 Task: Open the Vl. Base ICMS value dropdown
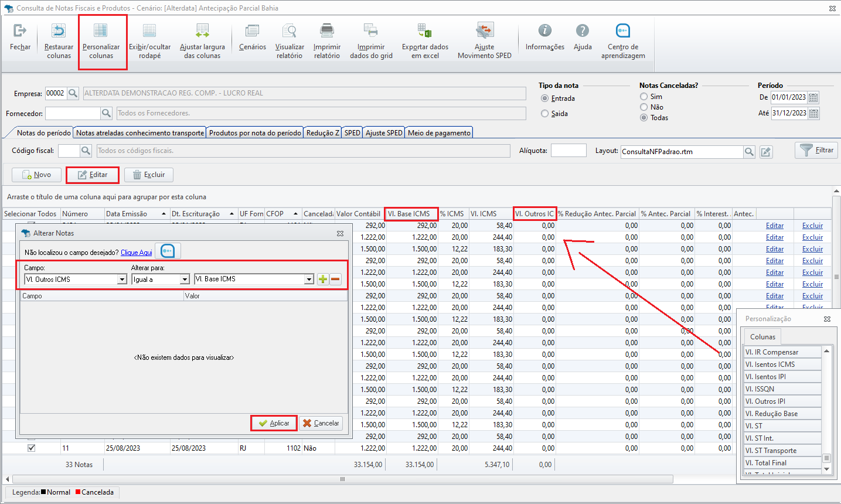coord(309,280)
